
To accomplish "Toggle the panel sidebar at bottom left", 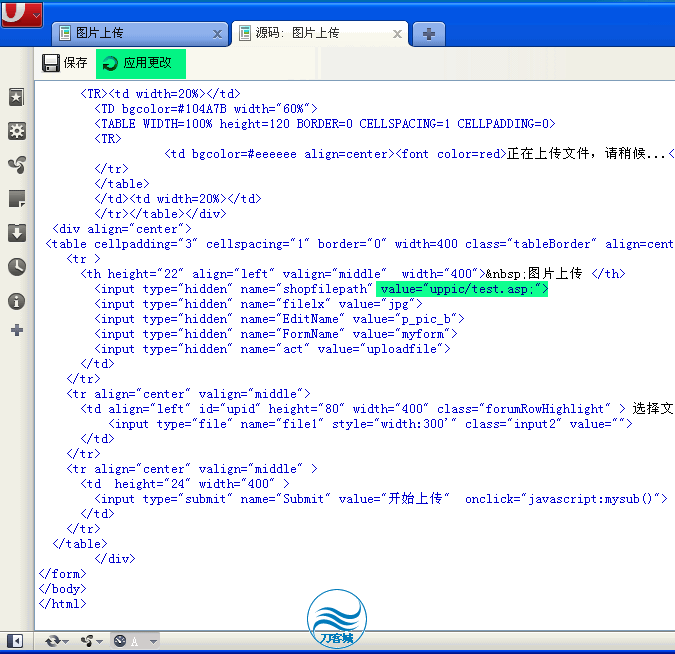I will 15,641.
